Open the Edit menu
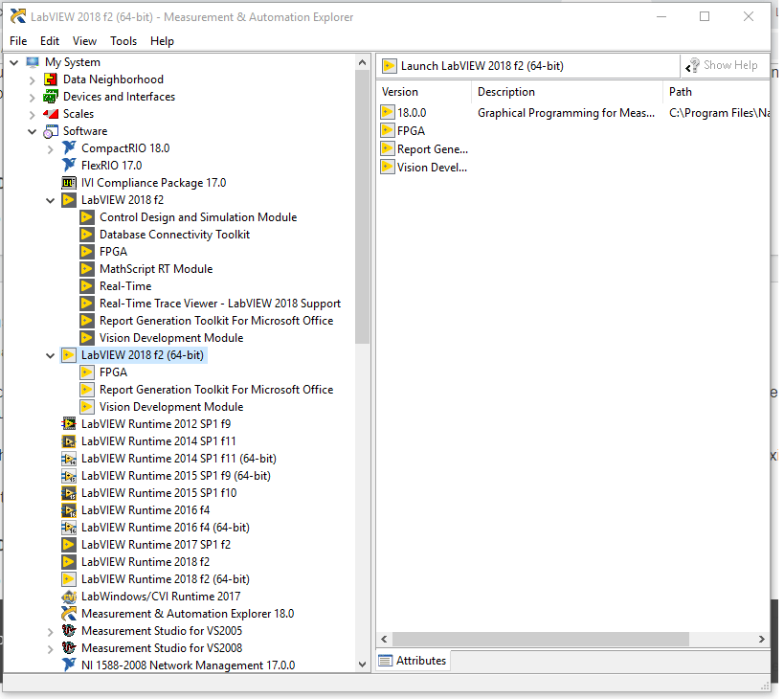Image resolution: width=784 pixels, height=699 pixels. point(50,41)
